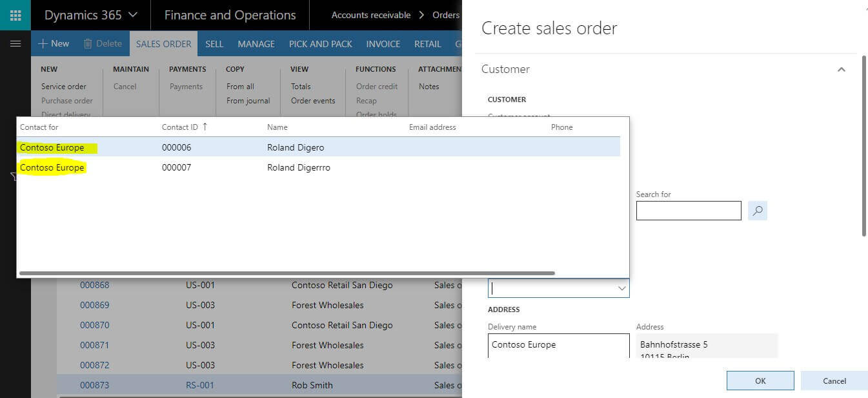Click Name column header in lookup
The height and width of the screenshot is (398, 868).
pos(278,127)
